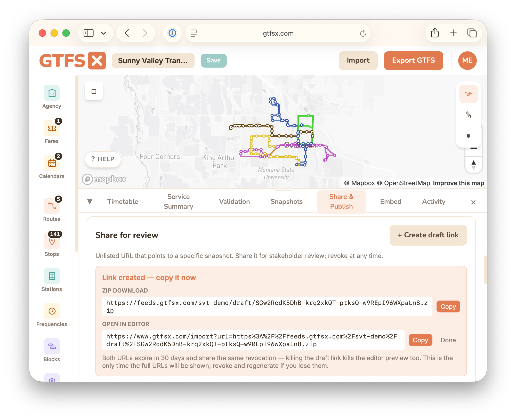Click the ZIP download URL field
This screenshot has width=516, height=420.
coord(267,307)
